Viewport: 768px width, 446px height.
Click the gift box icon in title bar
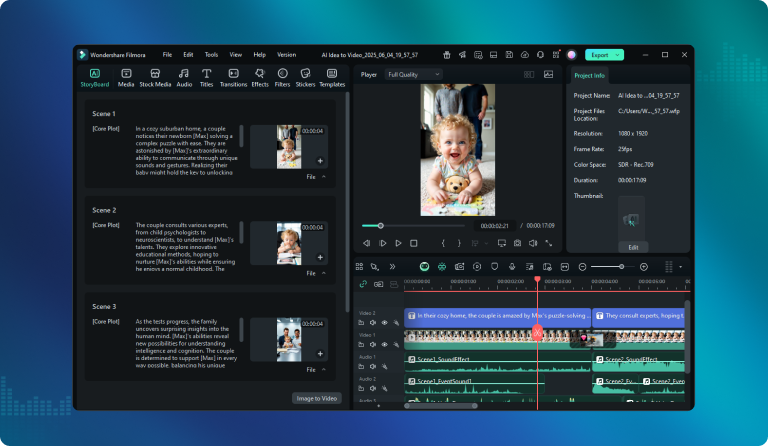pos(447,55)
